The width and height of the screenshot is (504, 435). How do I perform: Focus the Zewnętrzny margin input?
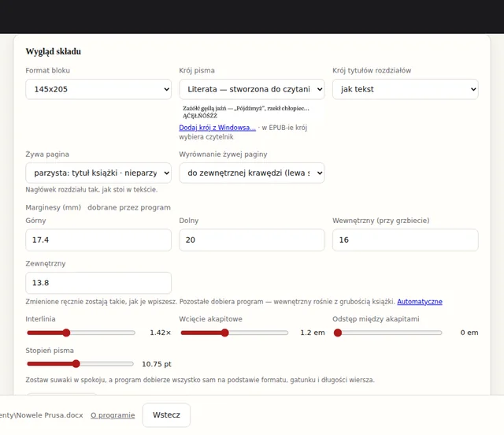tap(98, 283)
